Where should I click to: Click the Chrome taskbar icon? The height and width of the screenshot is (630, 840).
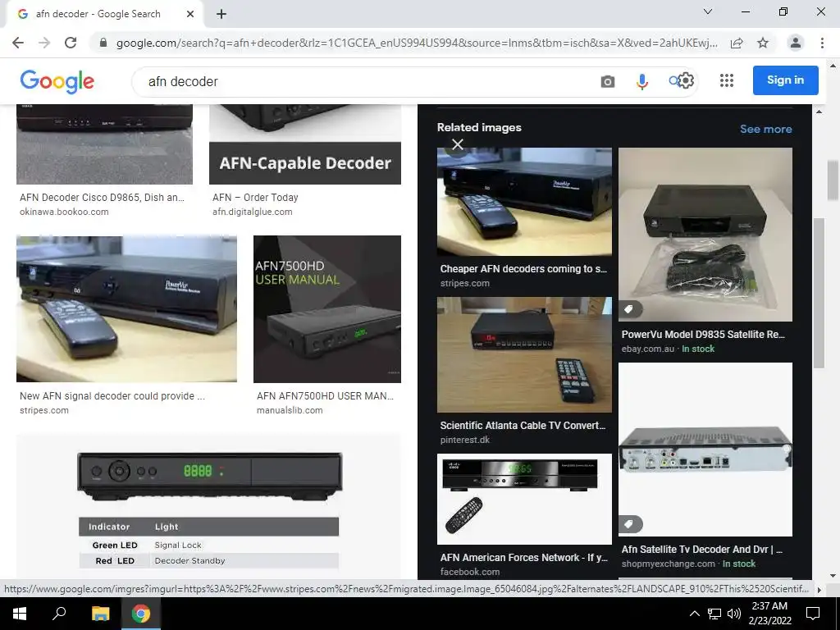pos(141,614)
